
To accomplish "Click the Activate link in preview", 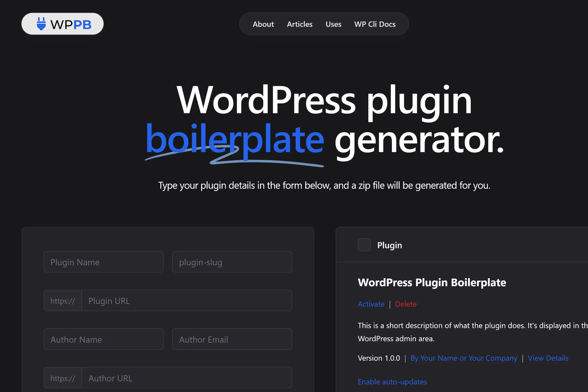I will [371, 304].
